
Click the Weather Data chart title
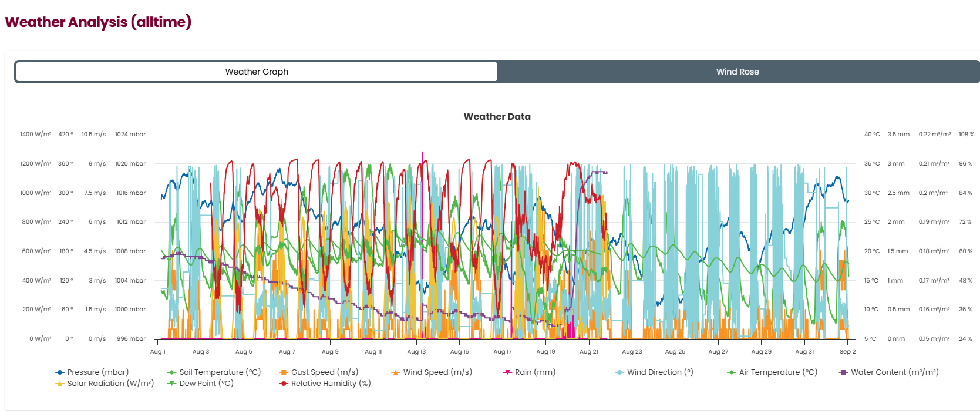click(497, 117)
